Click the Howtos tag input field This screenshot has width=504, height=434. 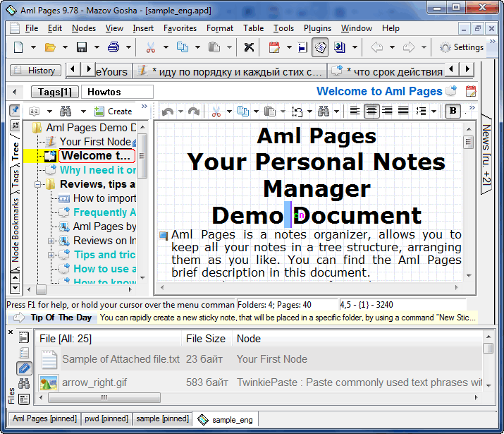tap(117, 92)
